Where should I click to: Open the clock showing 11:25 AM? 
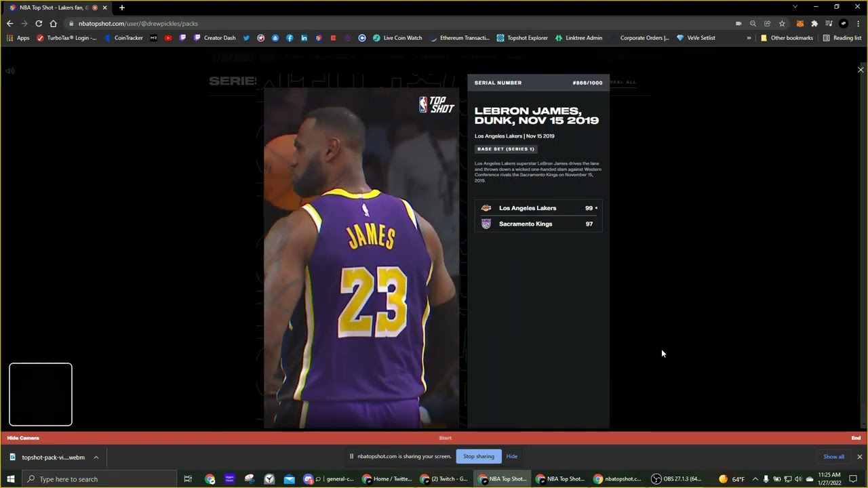[x=829, y=479]
